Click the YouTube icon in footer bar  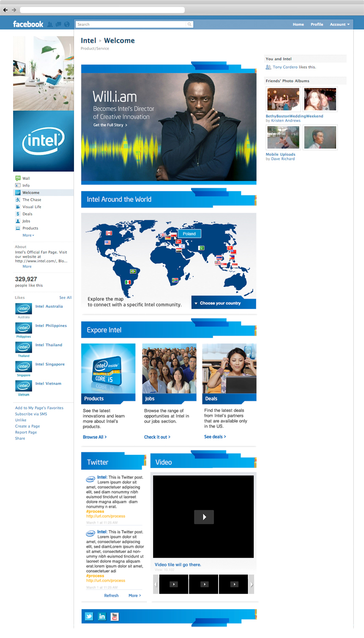click(115, 616)
